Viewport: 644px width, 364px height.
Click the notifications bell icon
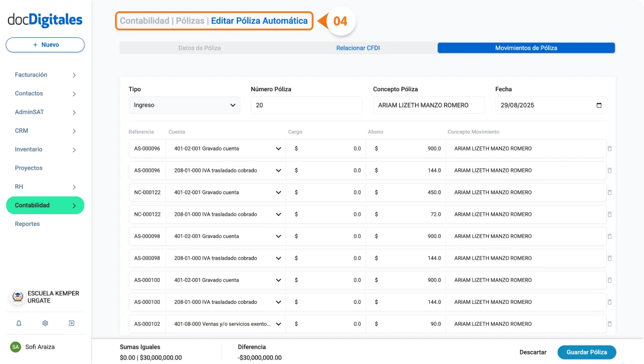19,323
